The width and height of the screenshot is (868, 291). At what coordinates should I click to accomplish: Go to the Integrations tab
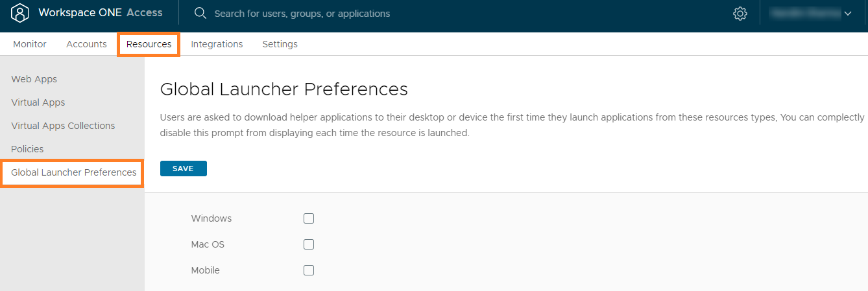(217, 44)
